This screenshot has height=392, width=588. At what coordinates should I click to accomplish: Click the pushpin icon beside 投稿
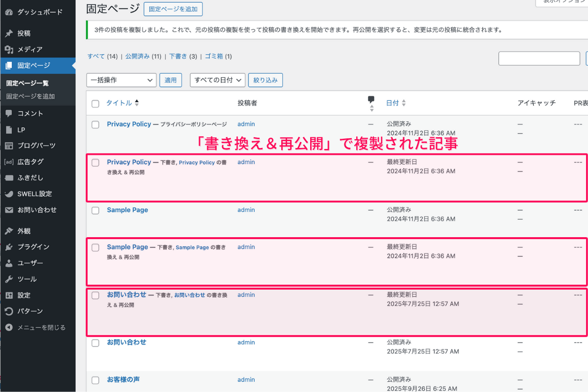click(x=9, y=33)
